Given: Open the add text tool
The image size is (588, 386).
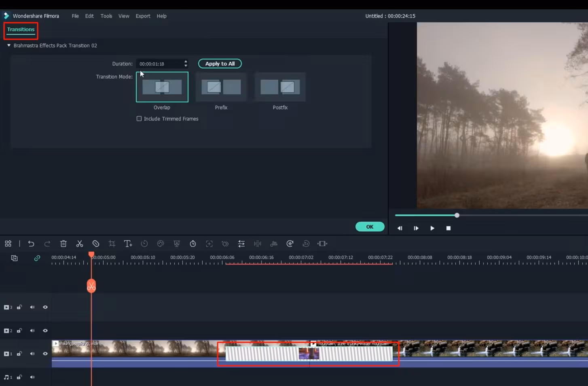Looking at the screenshot, I should click(x=128, y=244).
